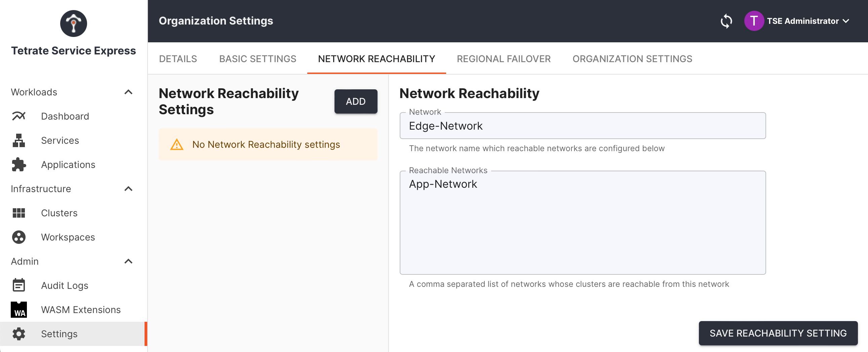
Task: Click the Infrastructure section label
Action: click(x=41, y=189)
